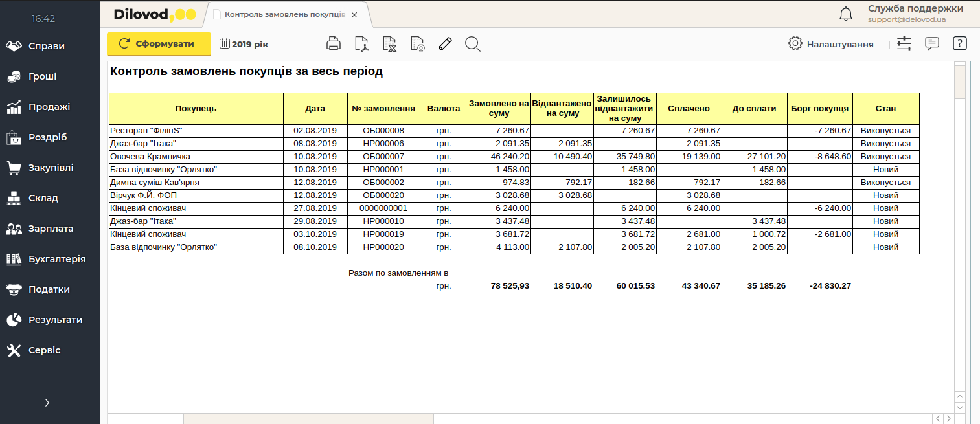Open the Податки cap icon
The height and width of the screenshot is (424, 980).
pyautogui.click(x=14, y=289)
